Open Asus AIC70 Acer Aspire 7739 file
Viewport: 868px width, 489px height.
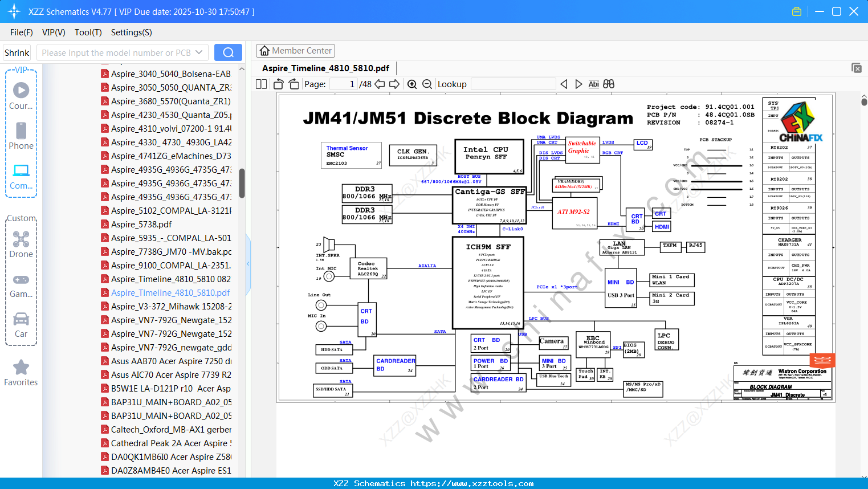click(171, 374)
